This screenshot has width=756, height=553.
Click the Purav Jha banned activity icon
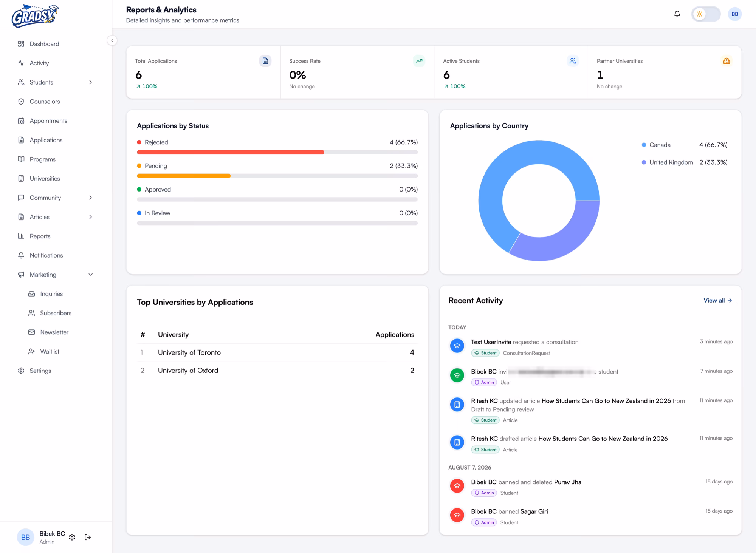[457, 486]
